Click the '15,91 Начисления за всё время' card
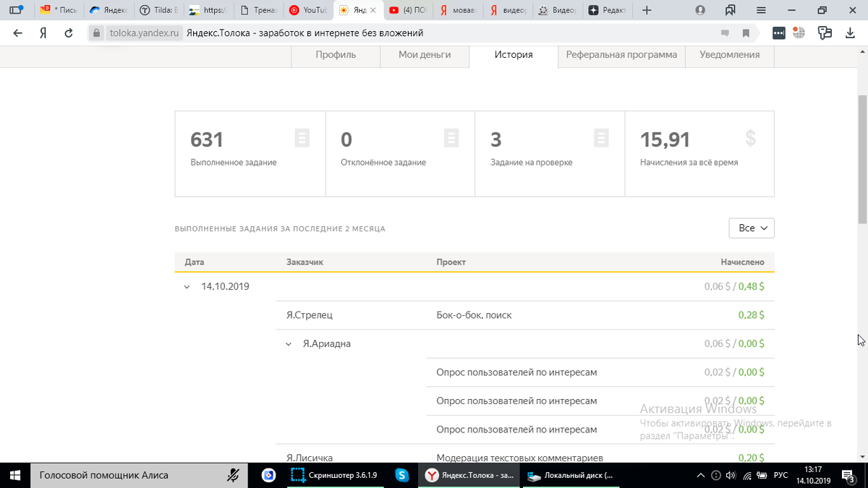Viewport: 868px width, 488px height. [x=699, y=153]
